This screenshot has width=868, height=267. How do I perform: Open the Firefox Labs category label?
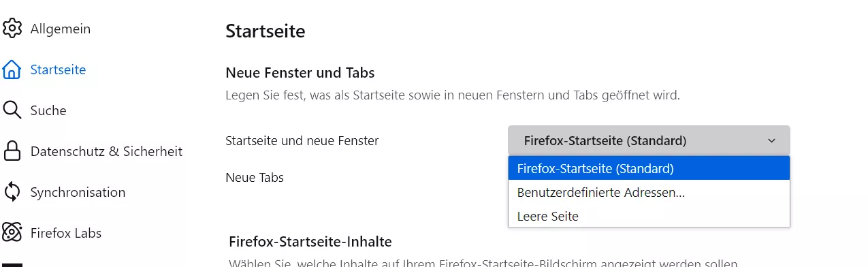pyautogui.click(x=66, y=233)
